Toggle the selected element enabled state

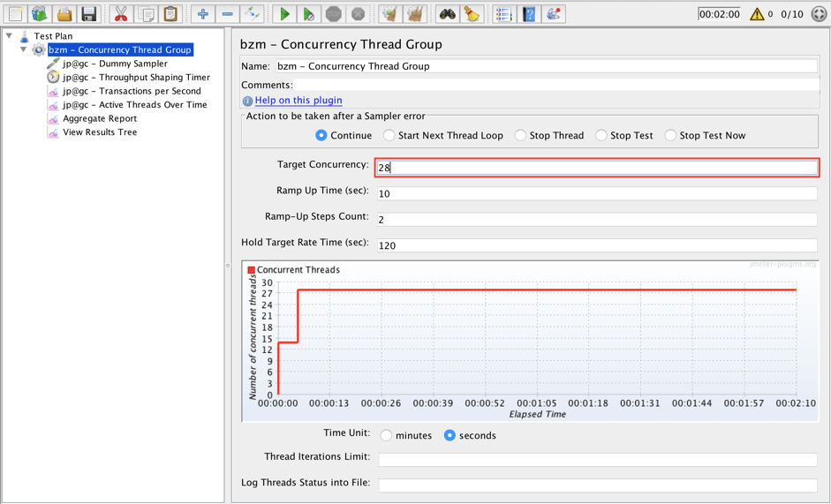click(x=252, y=14)
